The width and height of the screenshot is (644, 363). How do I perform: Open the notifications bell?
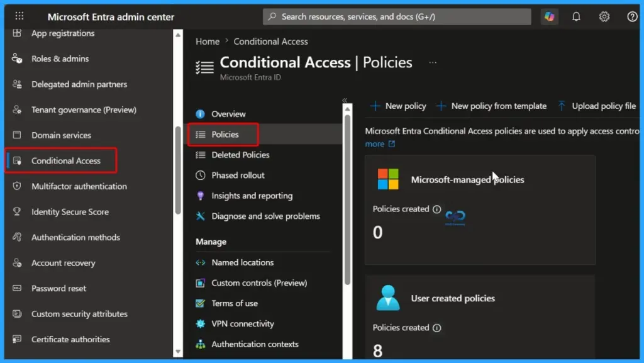576,16
